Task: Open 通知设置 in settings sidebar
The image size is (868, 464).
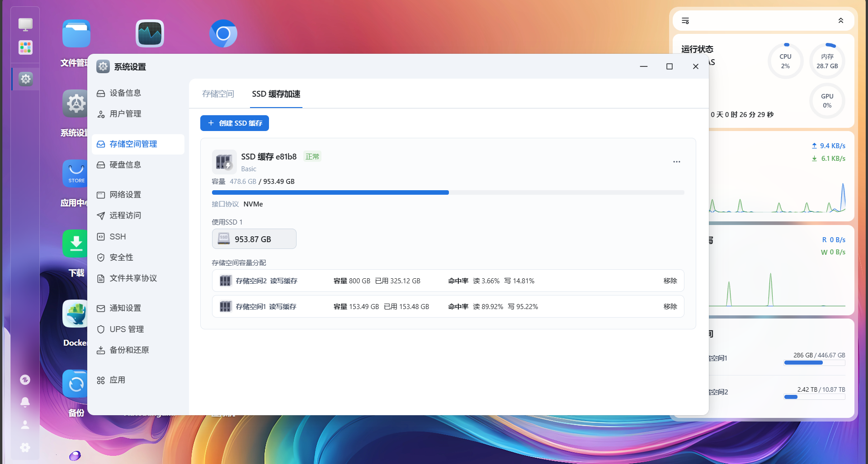Action: [138, 308]
